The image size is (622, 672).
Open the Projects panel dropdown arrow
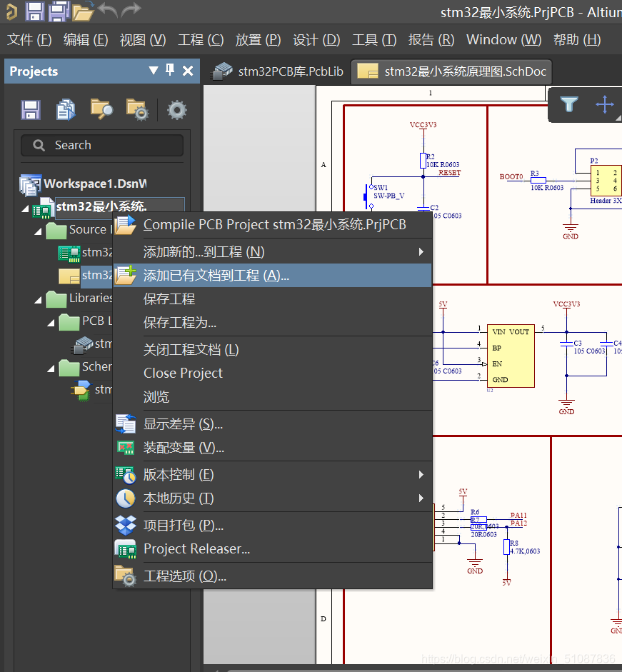(153, 70)
